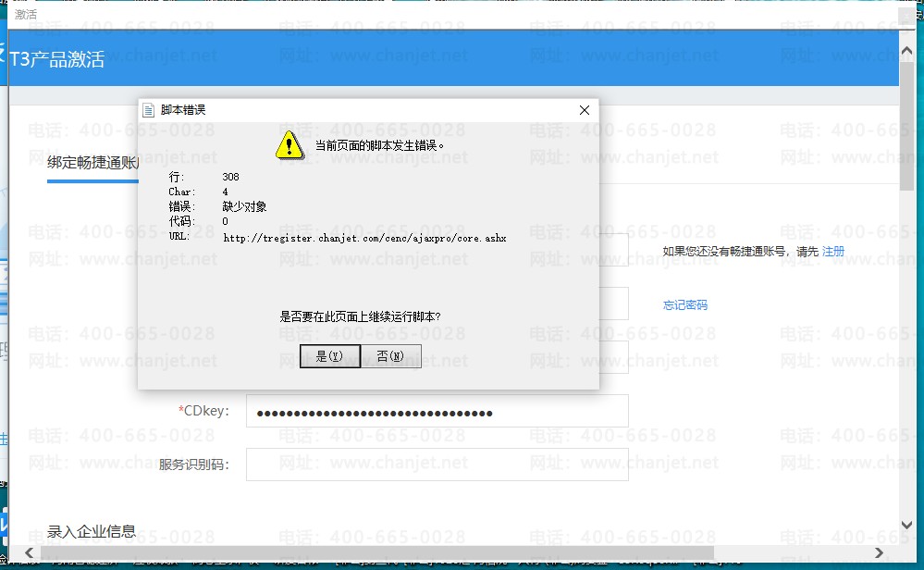Click the T3产品激活 header title

coord(57,59)
